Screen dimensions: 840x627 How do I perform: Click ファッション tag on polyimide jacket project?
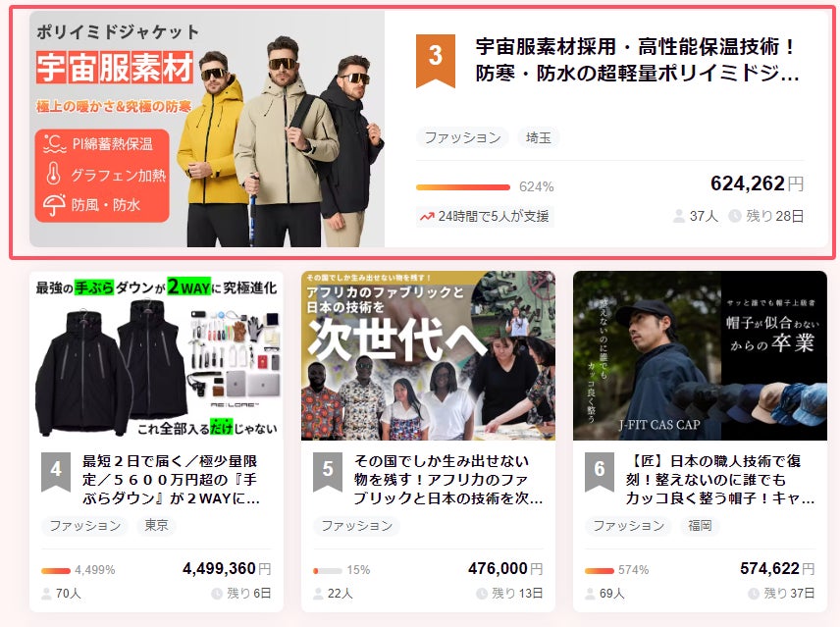[461, 137]
